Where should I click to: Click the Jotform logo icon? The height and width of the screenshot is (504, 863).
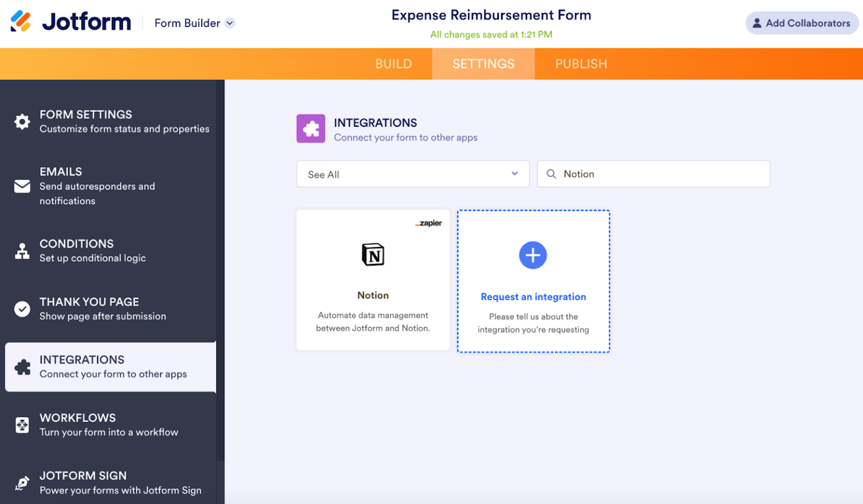21,22
